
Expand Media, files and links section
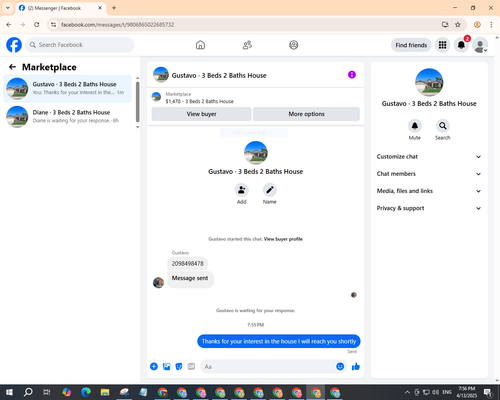coord(429,191)
